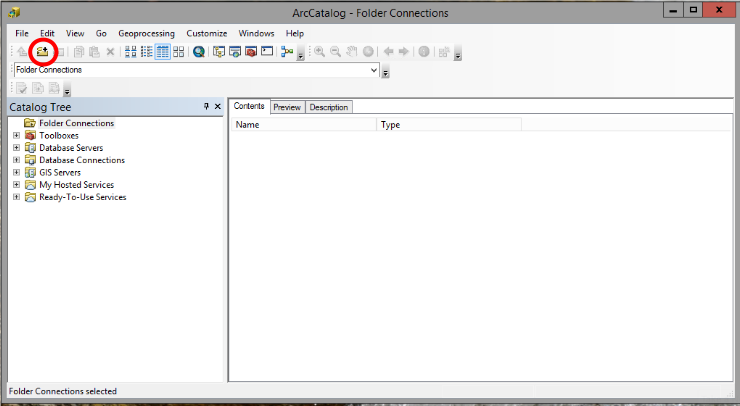Select the Pan hand tool

352,51
